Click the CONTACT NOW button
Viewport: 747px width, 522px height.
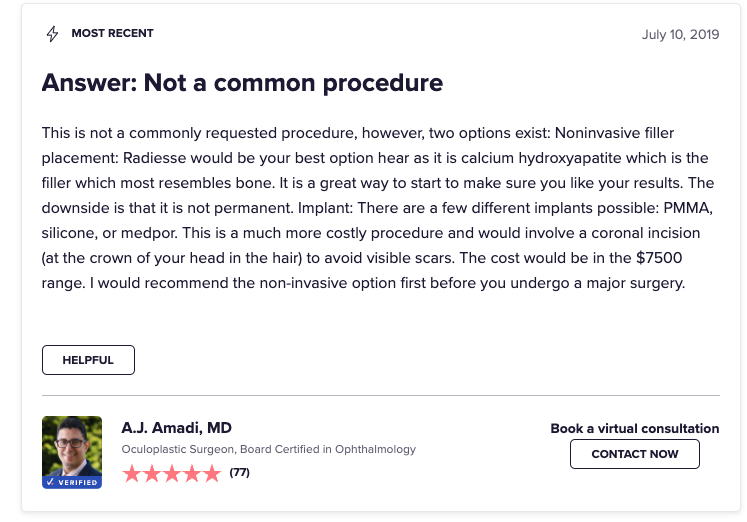point(635,454)
